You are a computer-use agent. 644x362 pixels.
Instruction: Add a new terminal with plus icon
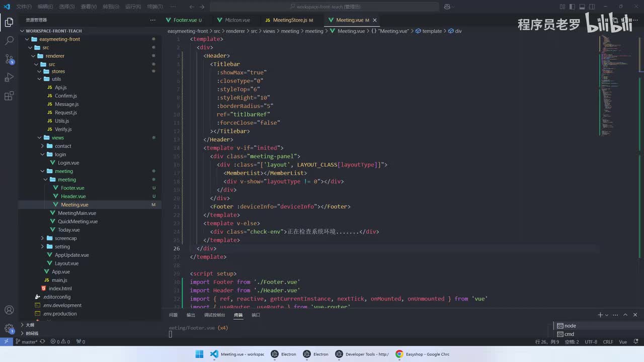tap(600, 315)
